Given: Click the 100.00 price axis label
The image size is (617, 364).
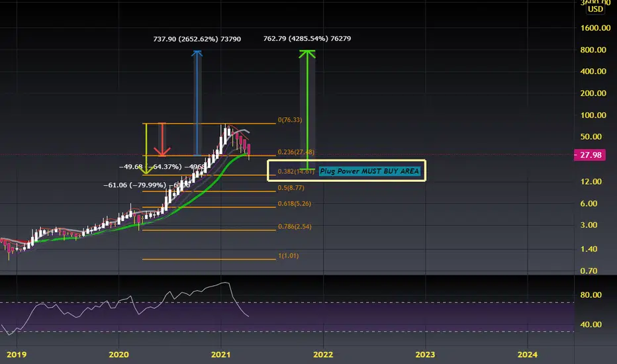Looking at the screenshot, I should coord(593,115).
